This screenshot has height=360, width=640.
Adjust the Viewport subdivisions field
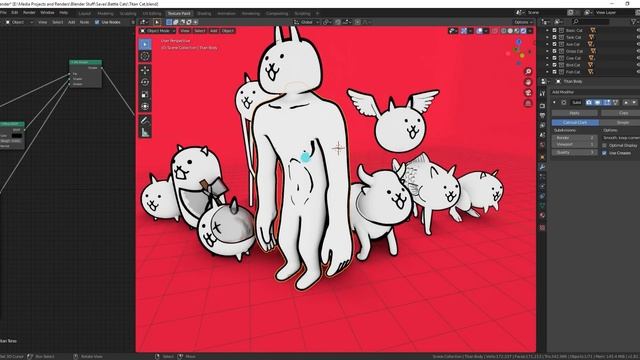pyautogui.click(x=574, y=144)
